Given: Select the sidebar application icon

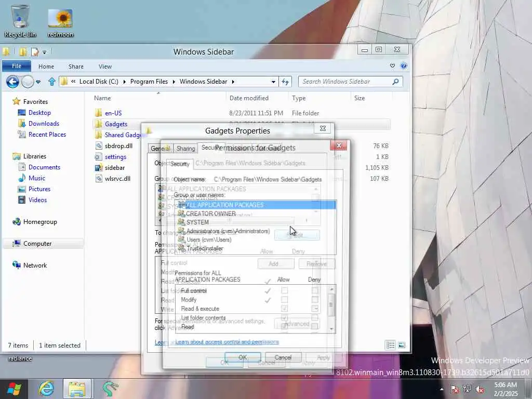Looking at the screenshot, I should coord(98,168).
